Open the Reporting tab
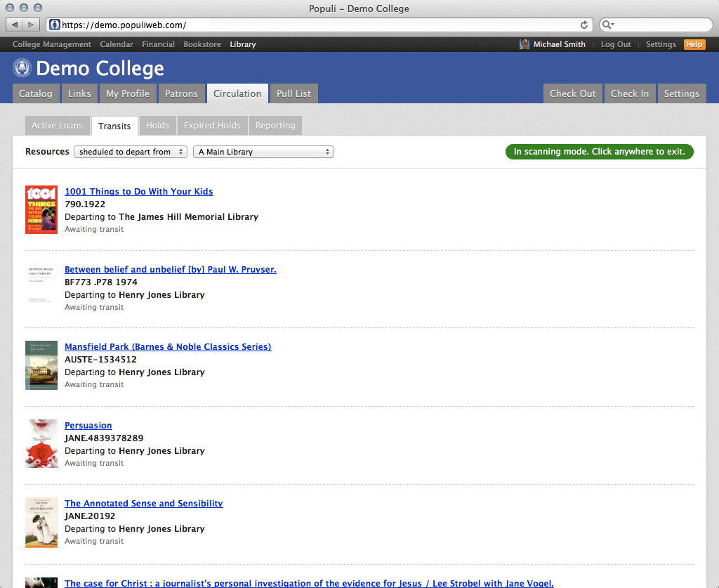 tap(275, 125)
